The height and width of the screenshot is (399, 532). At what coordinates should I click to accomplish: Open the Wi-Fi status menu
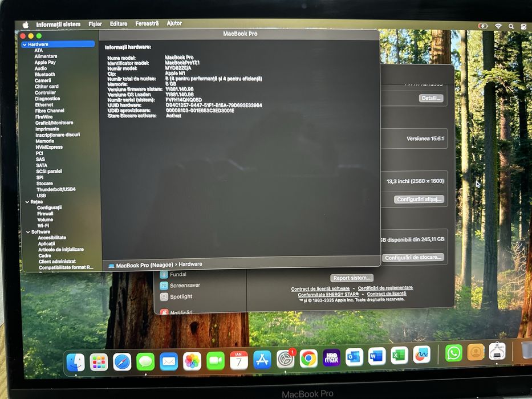(498, 26)
